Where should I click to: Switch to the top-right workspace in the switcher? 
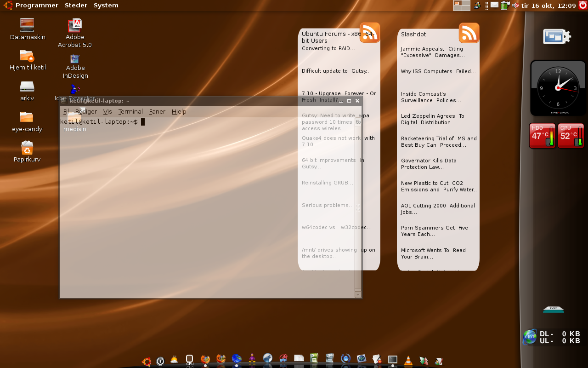[466, 3]
